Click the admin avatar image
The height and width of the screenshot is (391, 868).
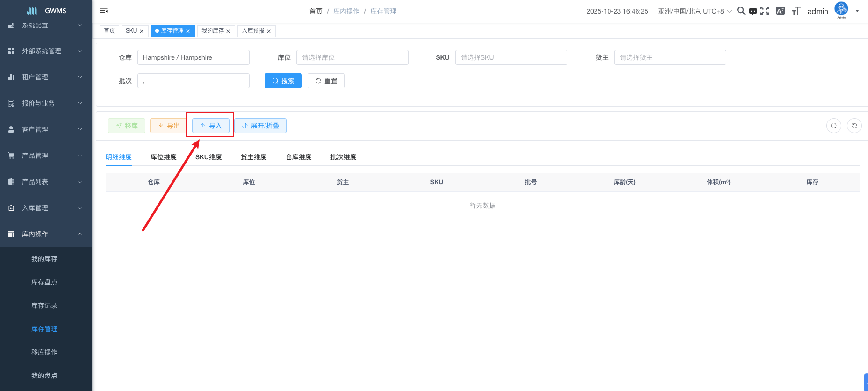click(x=841, y=9)
